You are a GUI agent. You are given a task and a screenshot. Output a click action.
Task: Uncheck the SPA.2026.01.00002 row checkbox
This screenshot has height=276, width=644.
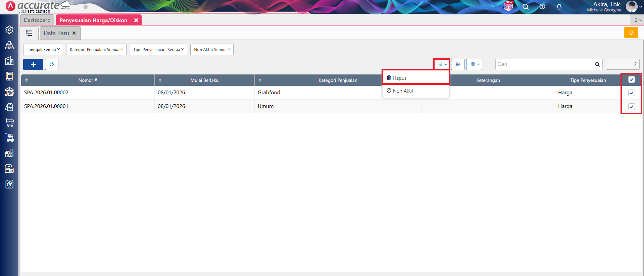[x=631, y=93]
